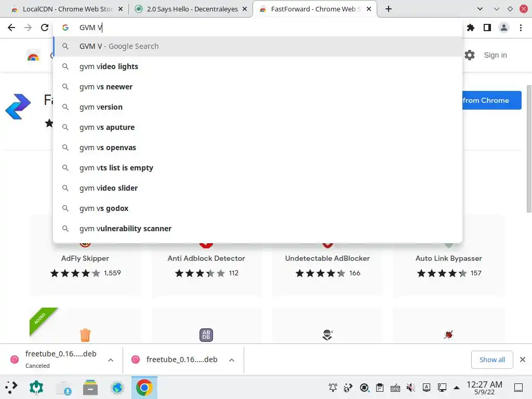
Task: Expand options for second freetube download
Action: [232, 360]
